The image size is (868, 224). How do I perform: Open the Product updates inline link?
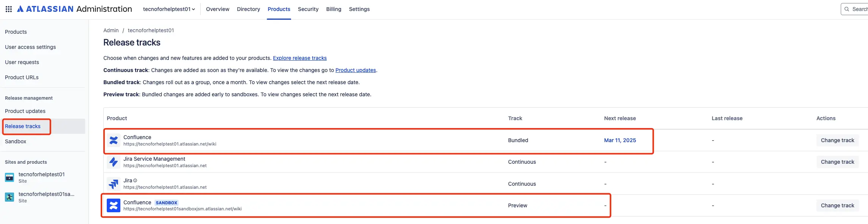click(x=355, y=70)
